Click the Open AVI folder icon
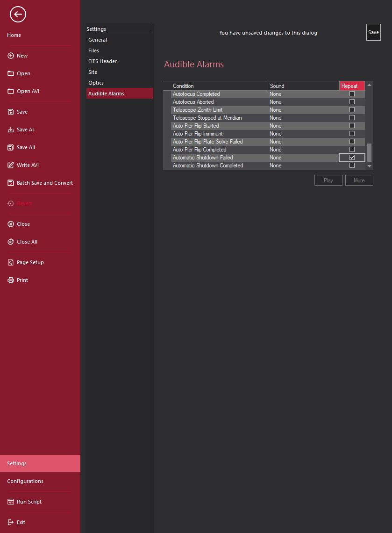 click(11, 91)
